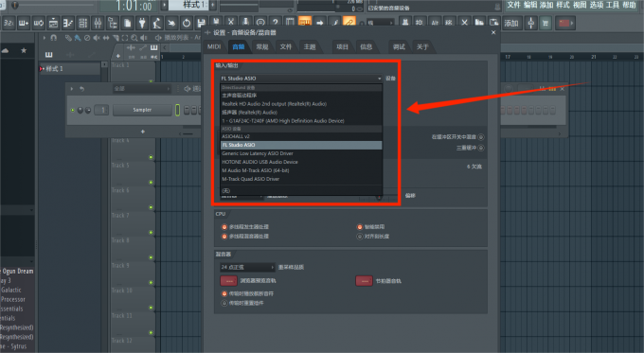Open the 24-point sinc resampling quality dropdown
Image resolution: width=644 pixels, height=353 pixels.
(247, 267)
